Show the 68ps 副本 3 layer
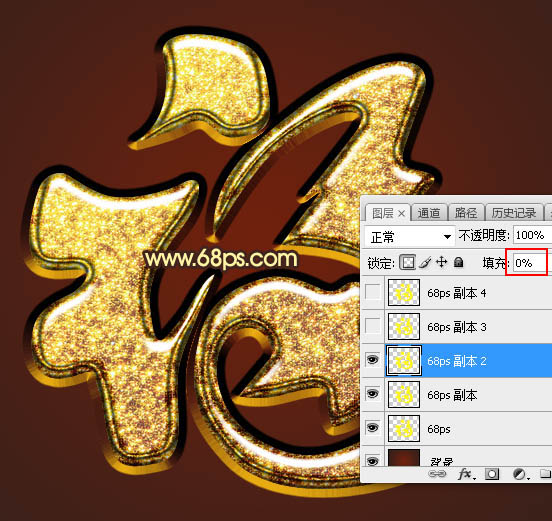Screen dimensions: 552x521 click(x=372, y=326)
